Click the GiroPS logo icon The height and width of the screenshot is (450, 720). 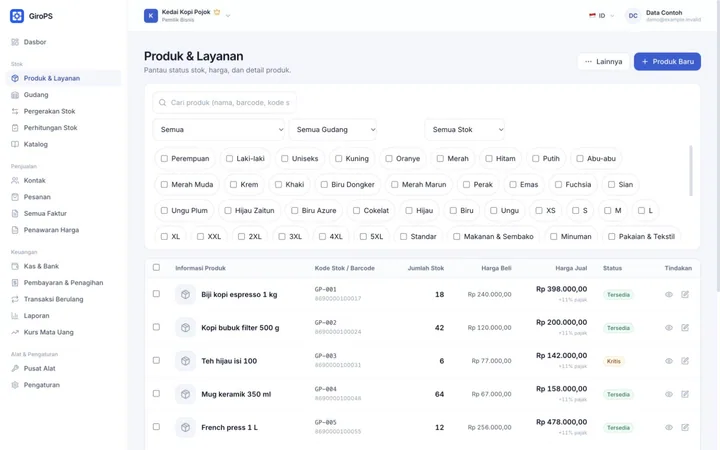point(17,16)
